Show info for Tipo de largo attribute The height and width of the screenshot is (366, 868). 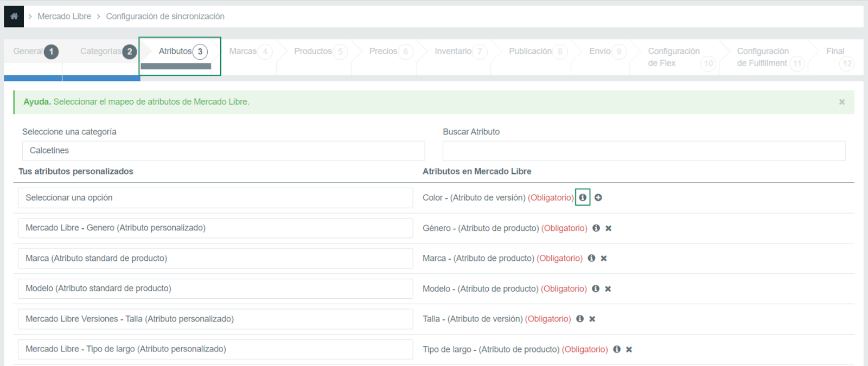point(617,349)
